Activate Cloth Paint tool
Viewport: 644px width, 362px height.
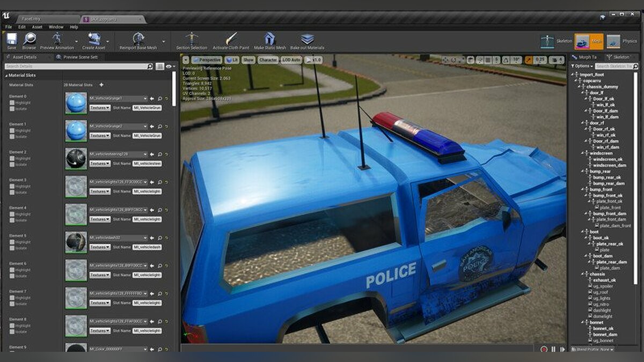(232, 39)
